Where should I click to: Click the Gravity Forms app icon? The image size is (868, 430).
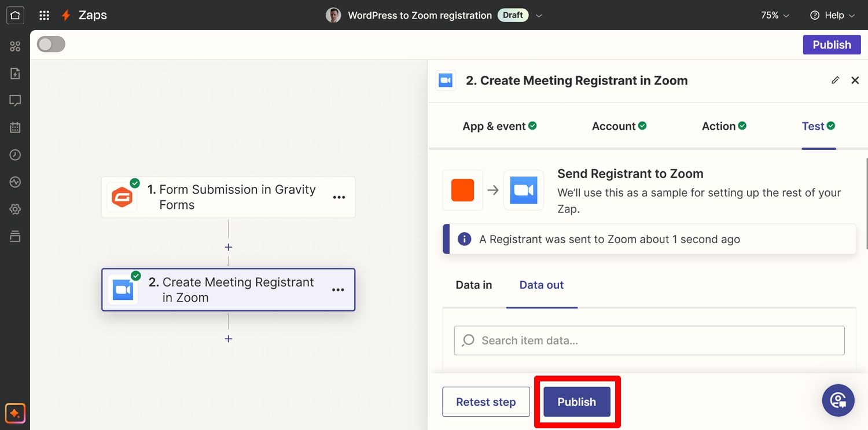point(122,197)
